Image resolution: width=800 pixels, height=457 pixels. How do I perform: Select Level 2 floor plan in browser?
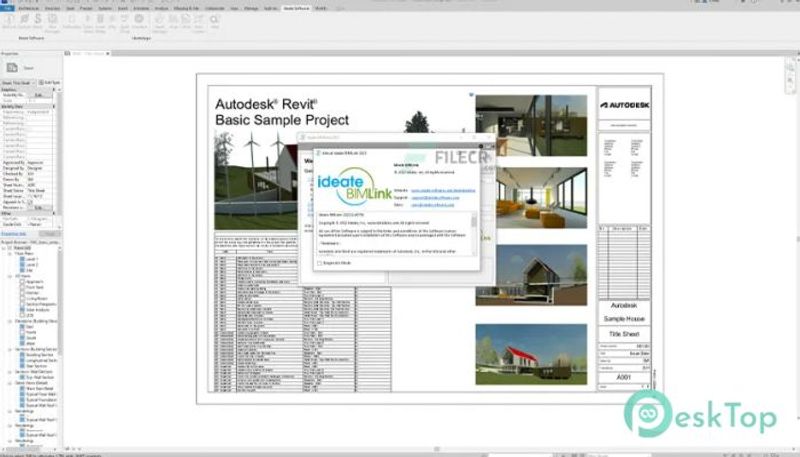pyautogui.click(x=32, y=265)
